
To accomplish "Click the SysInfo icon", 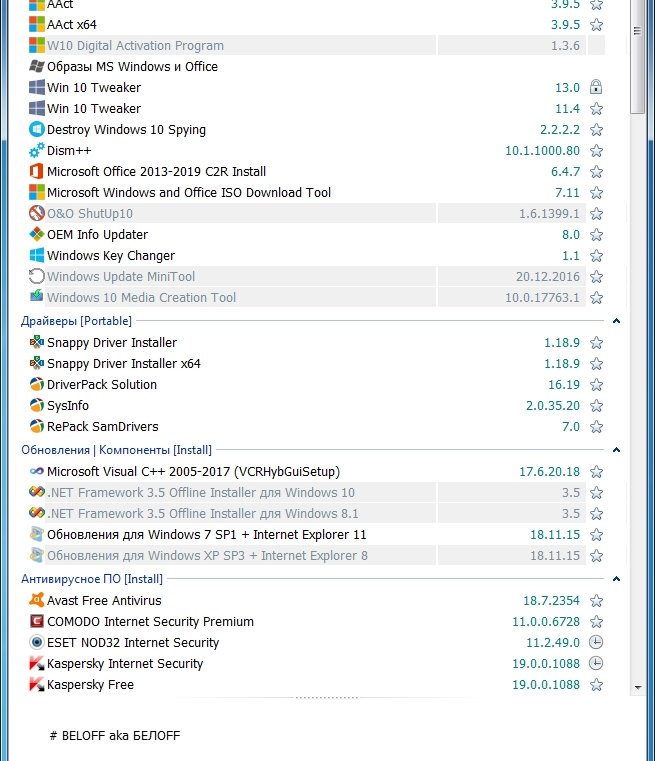I will 36,405.
